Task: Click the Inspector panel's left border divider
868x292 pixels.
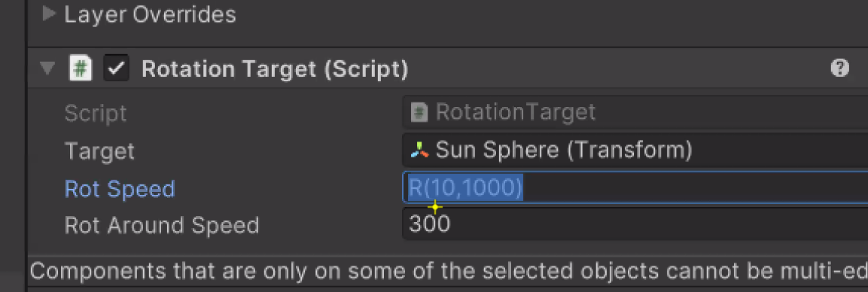Action: [x=26, y=146]
